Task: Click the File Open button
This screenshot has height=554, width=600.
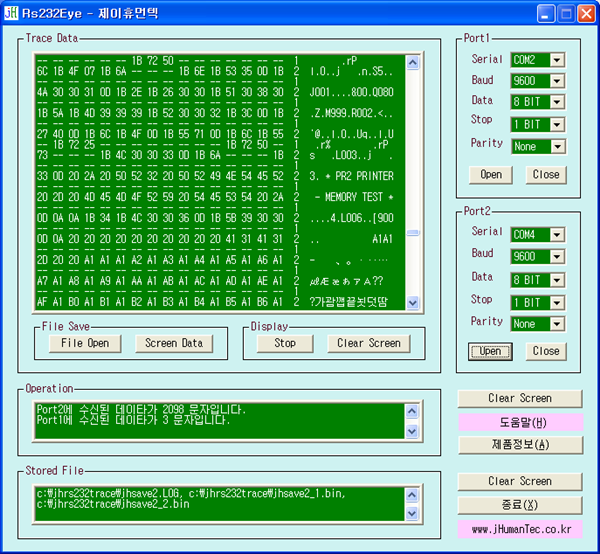Action: click(85, 343)
